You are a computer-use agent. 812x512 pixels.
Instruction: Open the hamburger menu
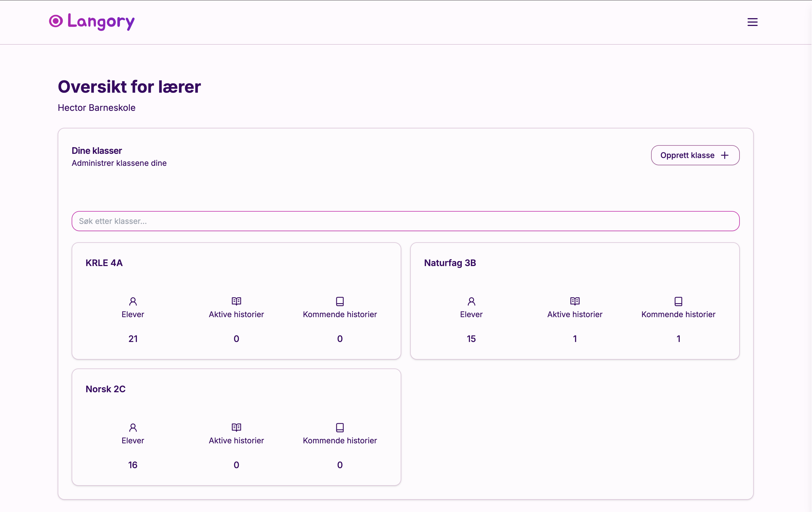pyautogui.click(x=752, y=22)
